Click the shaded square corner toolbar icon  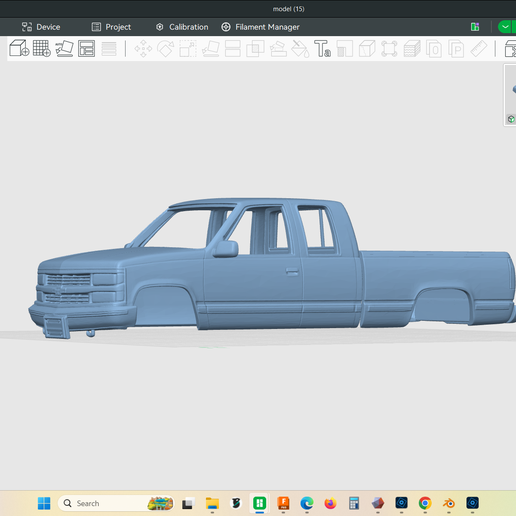click(345, 49)
